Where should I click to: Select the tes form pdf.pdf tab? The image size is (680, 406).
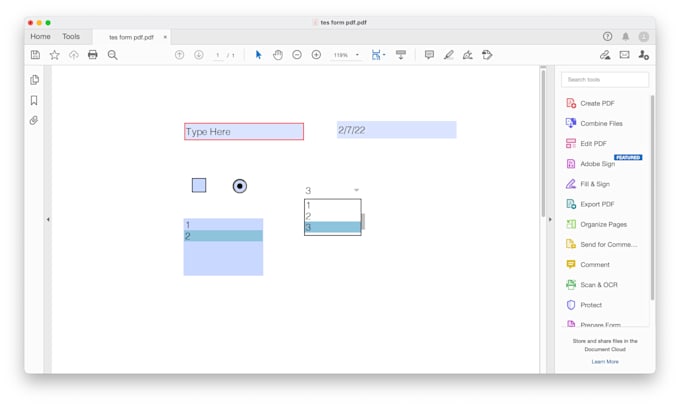(x=131, y=37)
